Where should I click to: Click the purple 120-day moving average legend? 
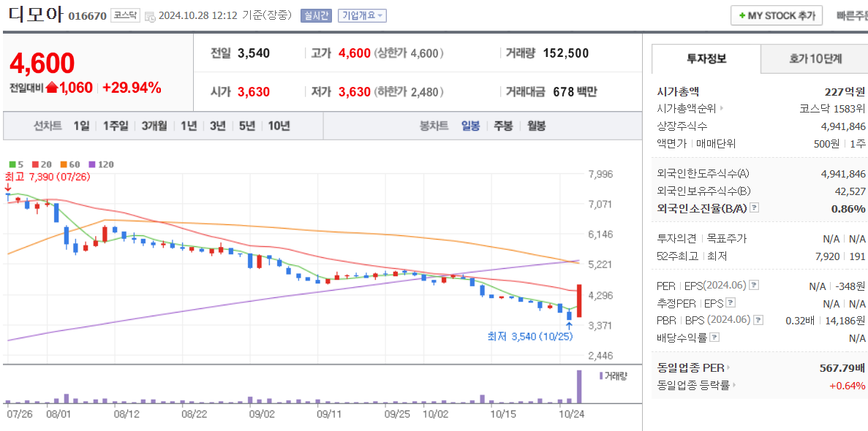point(100,164)
